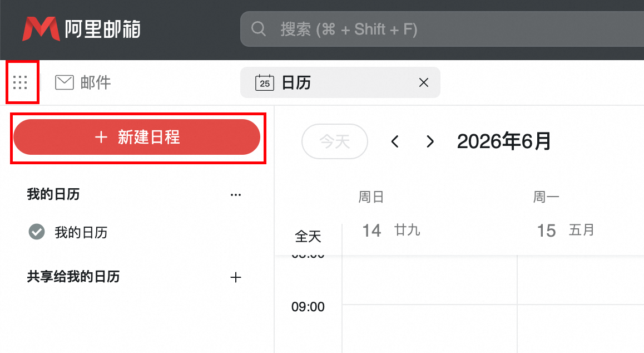Click the calendar icon in the tab
The width and height of the screenshot is (644, 353).
265,82
